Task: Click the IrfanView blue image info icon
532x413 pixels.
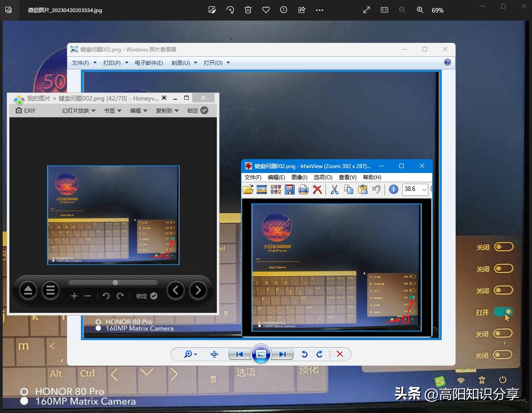Action: point(393,190)
